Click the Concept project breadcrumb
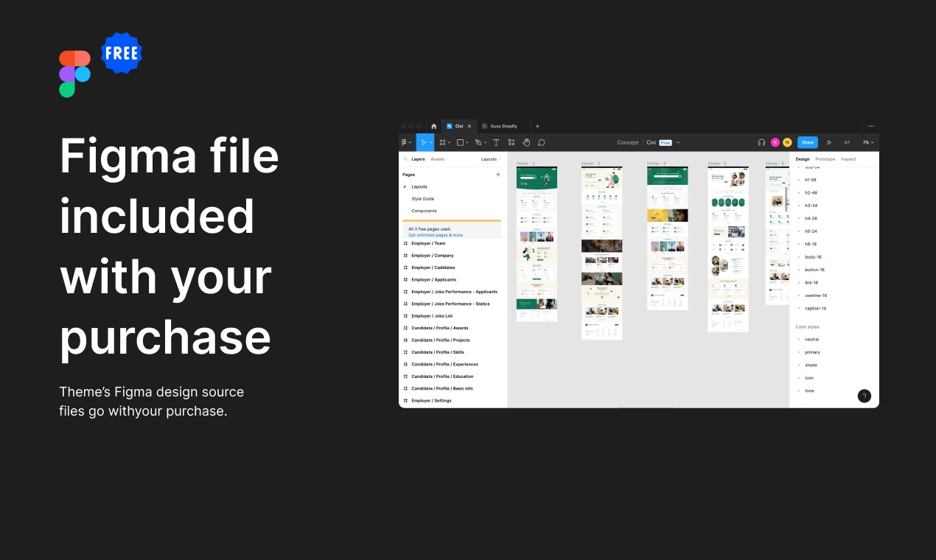The width and height of the screenshot is (936, 560). point(628,143)
